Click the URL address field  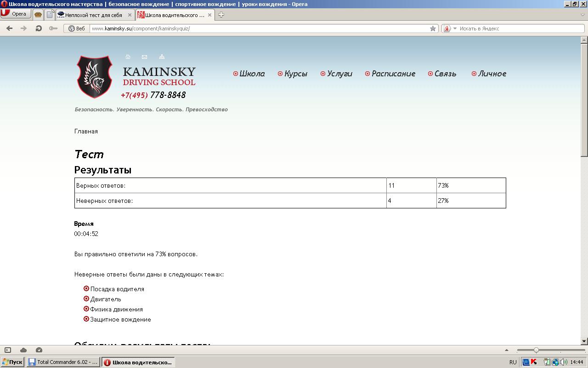pyautogui.click(x=257, y=29)
